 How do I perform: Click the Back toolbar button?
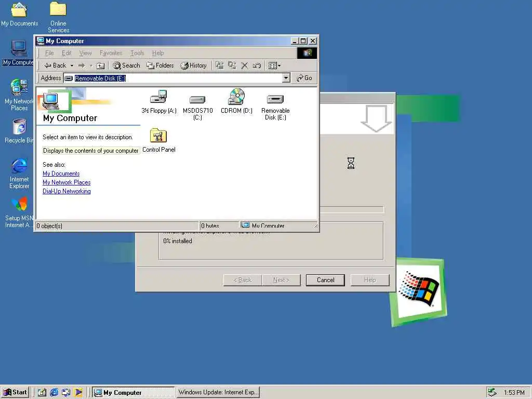coord(55,65)
